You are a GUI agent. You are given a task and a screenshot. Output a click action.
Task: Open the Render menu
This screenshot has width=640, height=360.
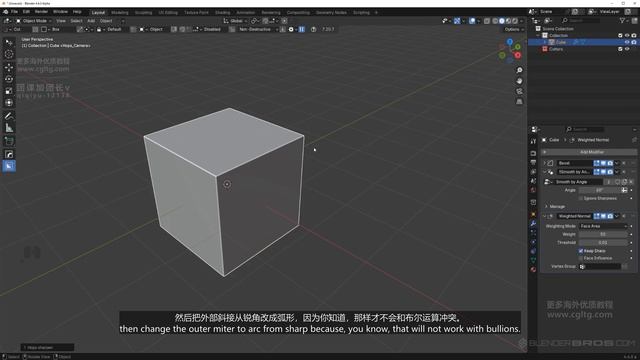click(41, 12)
